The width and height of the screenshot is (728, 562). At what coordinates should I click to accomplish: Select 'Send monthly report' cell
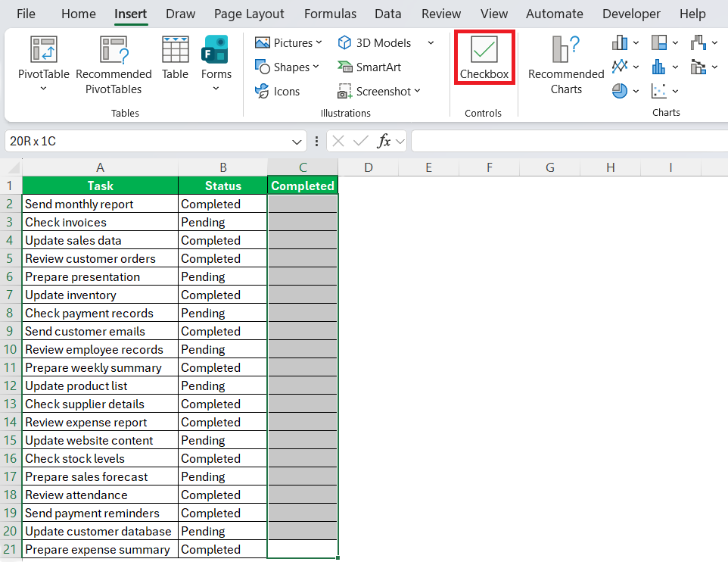(x=100, y=204)
